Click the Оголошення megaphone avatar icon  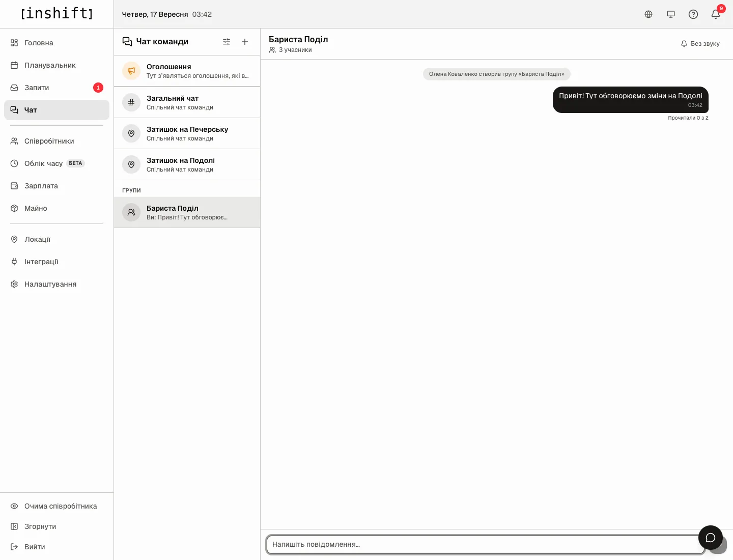[x=131, y=71]
